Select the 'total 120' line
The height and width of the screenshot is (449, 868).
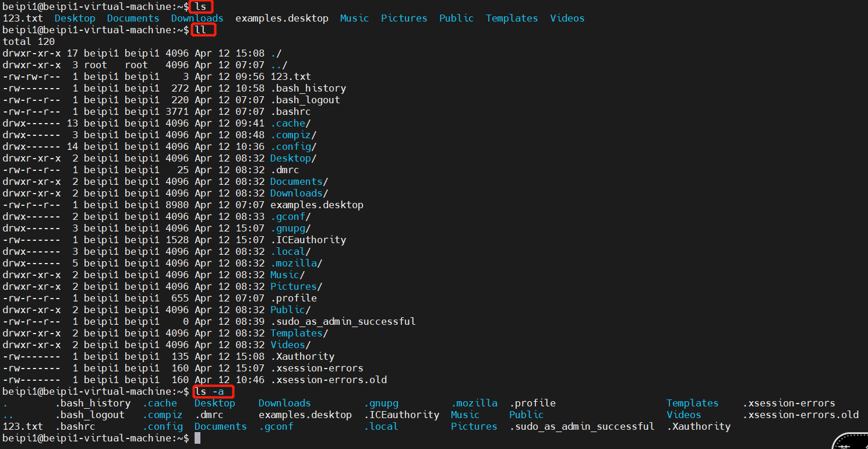tap(29, 41)
